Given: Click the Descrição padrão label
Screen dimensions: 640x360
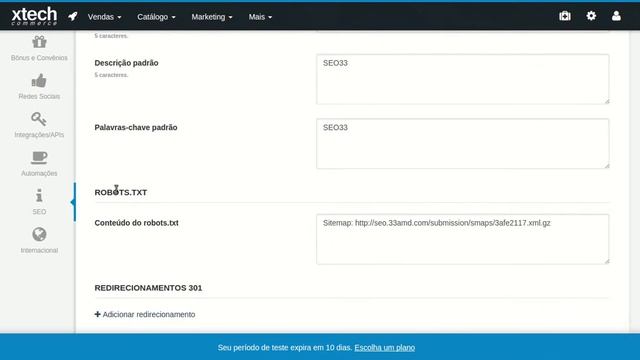Looking at the screenshot, I should (x=127, y=63).
